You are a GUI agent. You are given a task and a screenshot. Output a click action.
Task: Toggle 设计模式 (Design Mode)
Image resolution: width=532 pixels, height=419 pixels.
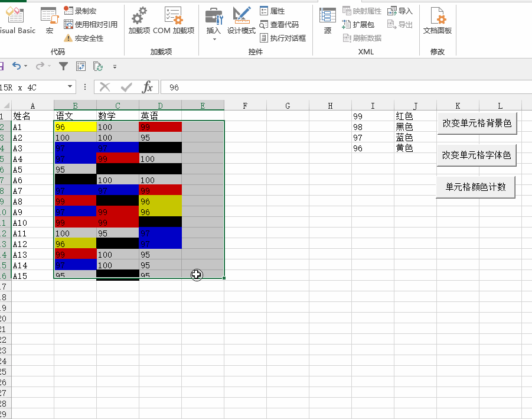(241, 22)
